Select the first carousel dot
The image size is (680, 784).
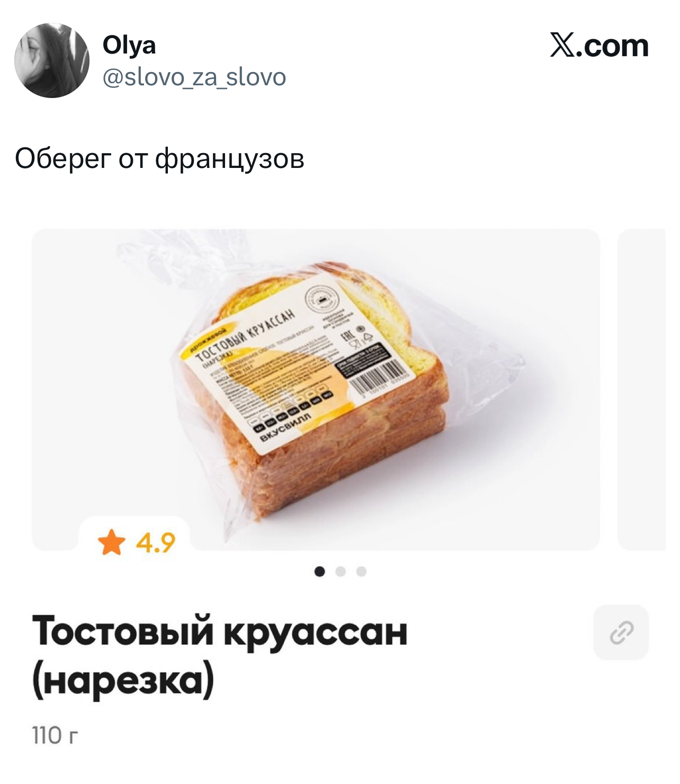click(x=319, y=572)
